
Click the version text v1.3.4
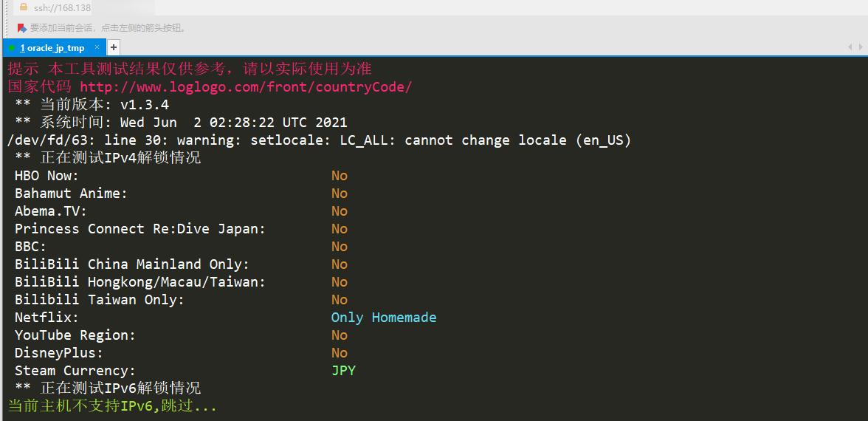(145, 105)
